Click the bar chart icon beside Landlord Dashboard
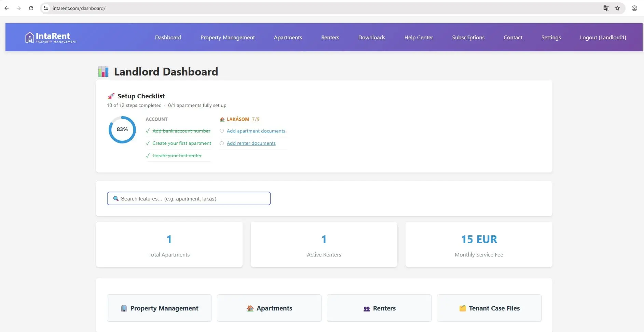The height and width of the screenshot is (332, 644). (103, 72)
